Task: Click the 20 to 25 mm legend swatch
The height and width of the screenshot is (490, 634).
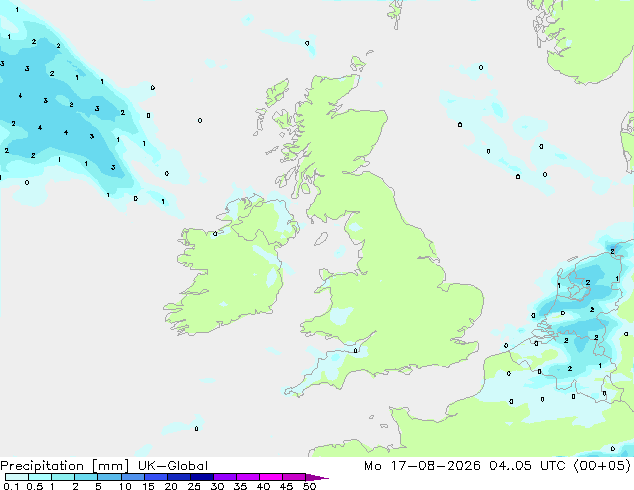Action: (178, 477)
